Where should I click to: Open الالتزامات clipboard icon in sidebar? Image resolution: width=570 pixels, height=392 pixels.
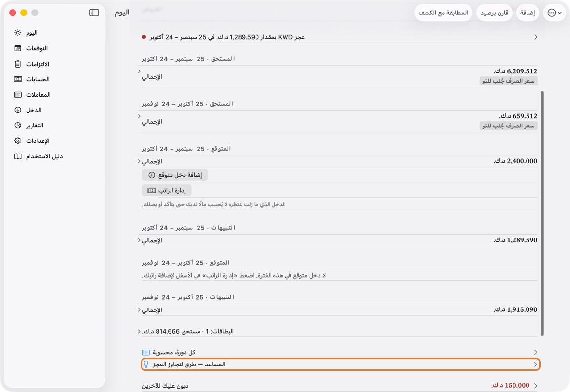click(18, 64)
